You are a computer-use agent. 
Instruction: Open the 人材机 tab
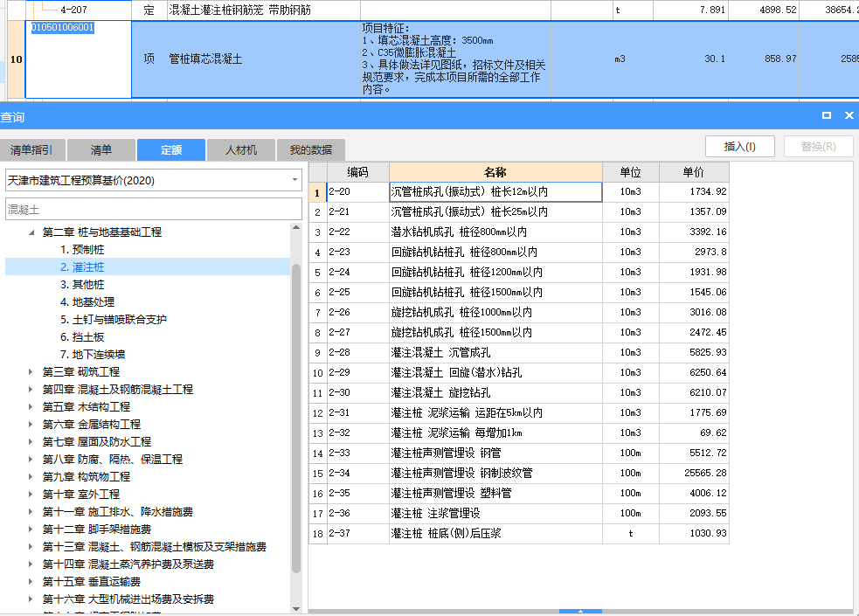pos(241,150)
